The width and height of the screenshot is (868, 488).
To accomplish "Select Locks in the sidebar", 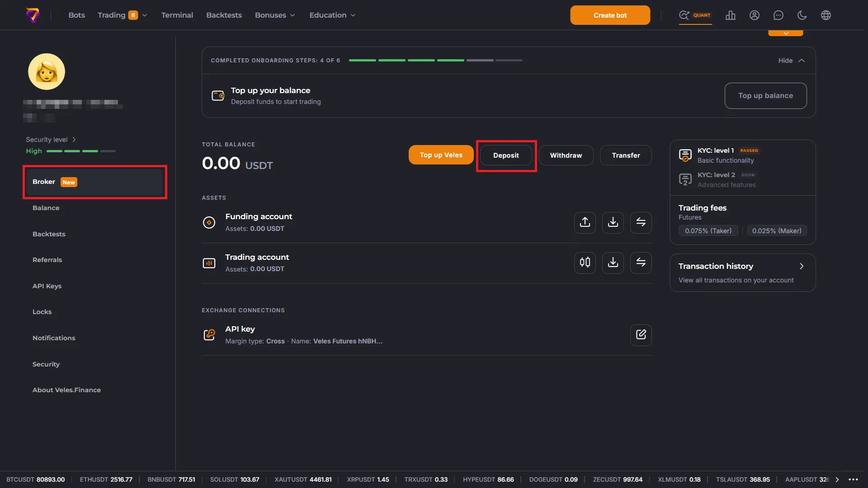I will [42, 312].
